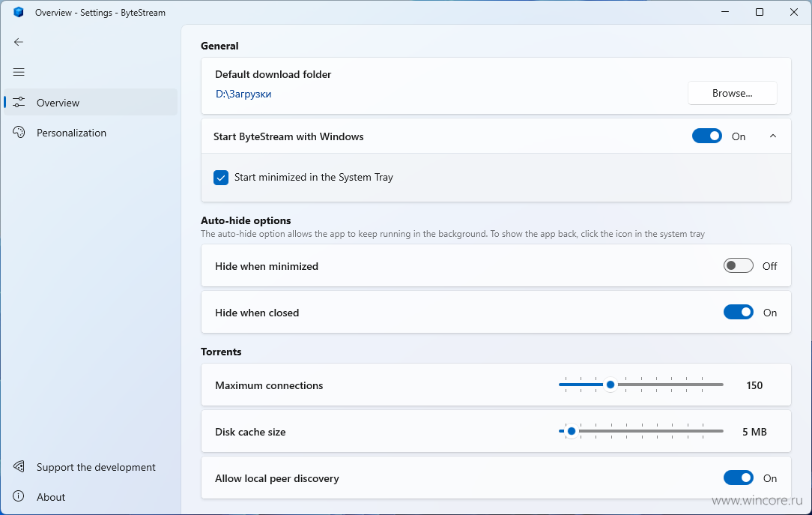Open the About page

[91, 497]
